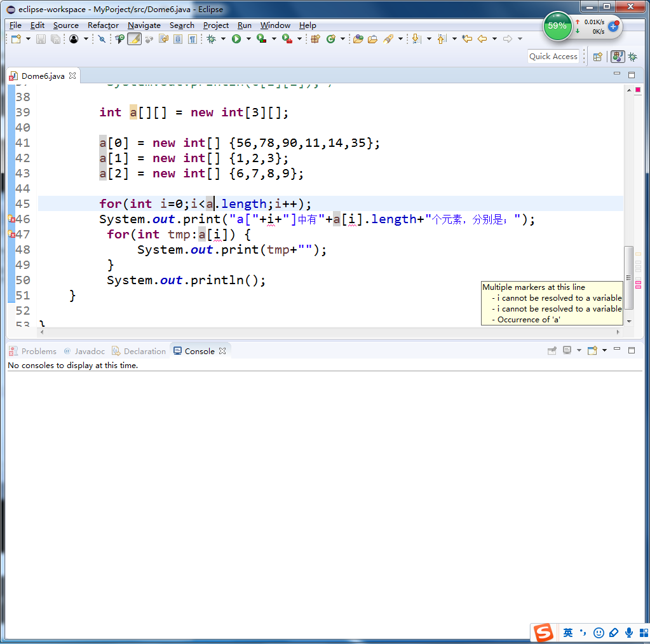650x644 pixels.
Task: Expand the dropdown beside the black circular icon
Action: (86, 39)
